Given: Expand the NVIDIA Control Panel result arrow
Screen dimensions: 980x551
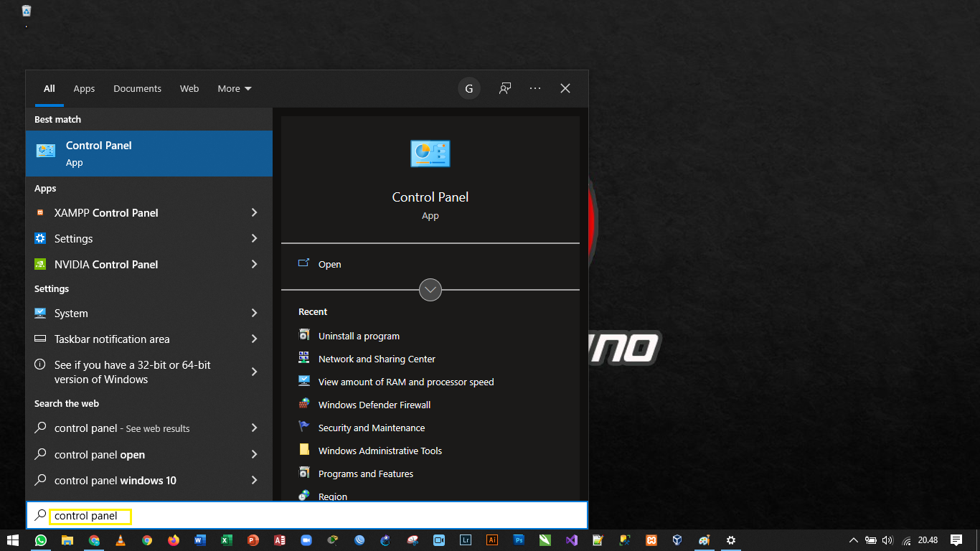Looking at the screenshot, I should click(255, 264).
